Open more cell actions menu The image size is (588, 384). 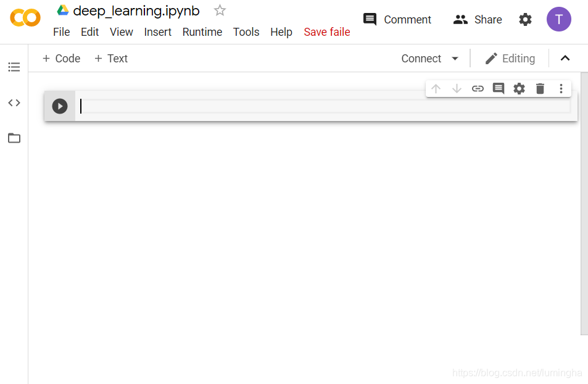[x=561, y=88]
